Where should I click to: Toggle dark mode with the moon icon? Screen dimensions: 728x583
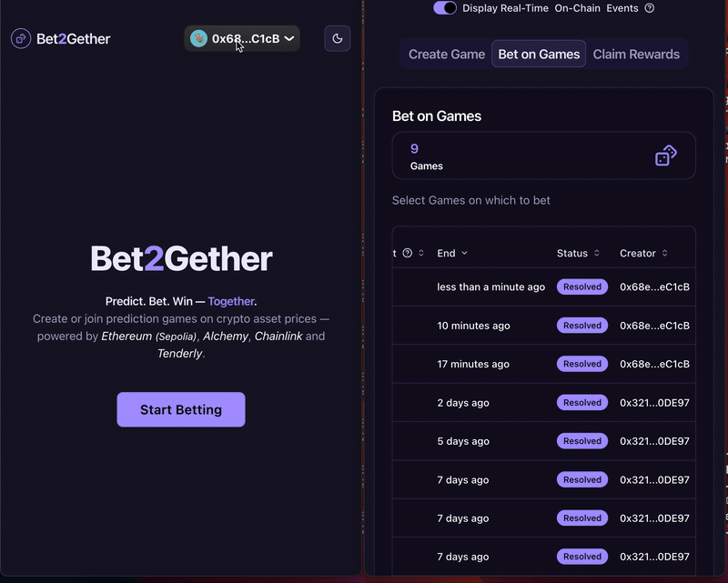click(338, 38)
